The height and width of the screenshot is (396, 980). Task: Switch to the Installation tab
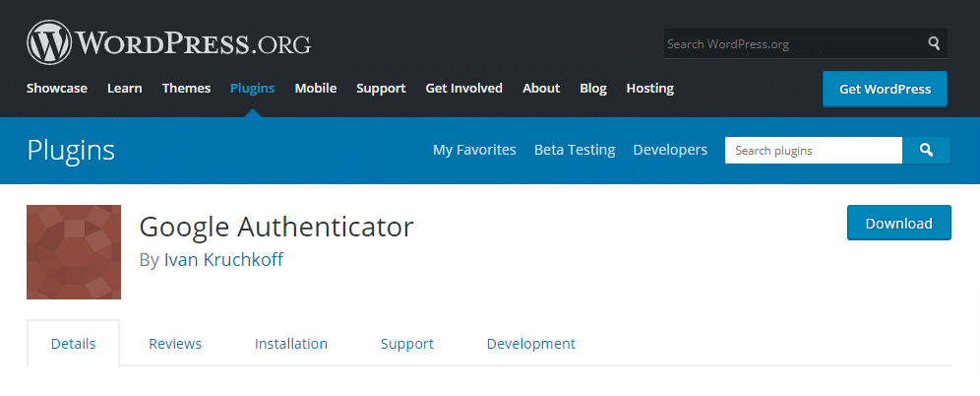(290, 344)
